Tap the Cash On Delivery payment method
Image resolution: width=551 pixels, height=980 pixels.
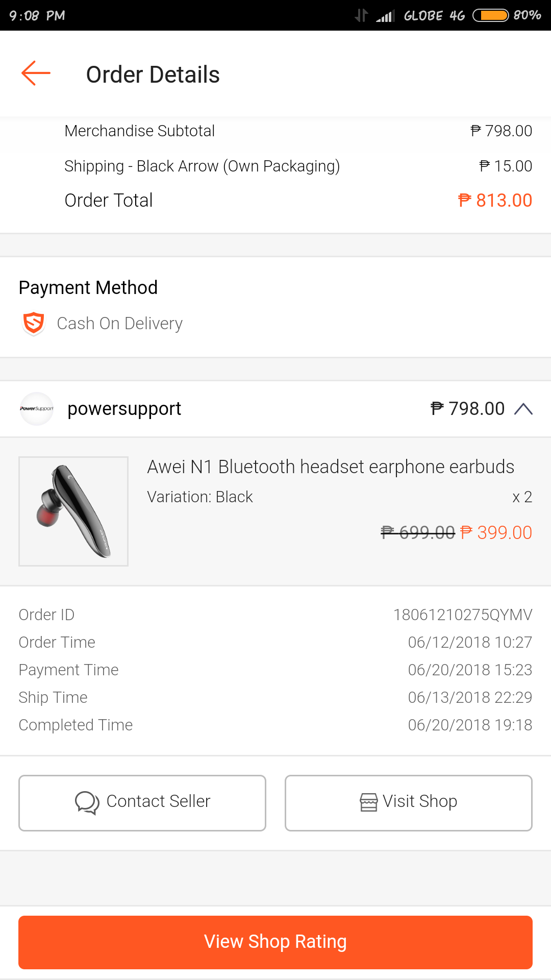pos(119,324)
